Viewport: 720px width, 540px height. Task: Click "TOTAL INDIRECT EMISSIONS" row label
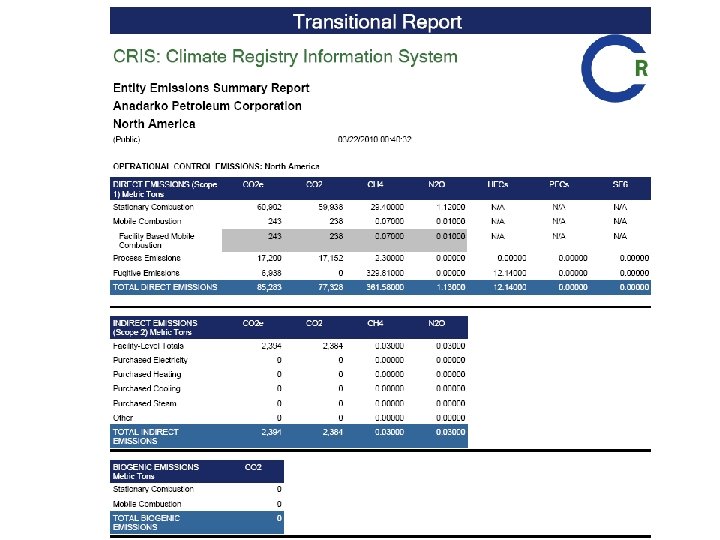coord(146,436)
